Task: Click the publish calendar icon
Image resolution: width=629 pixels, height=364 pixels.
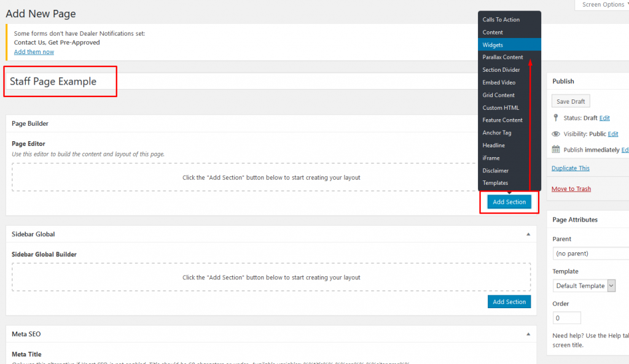Action: tap(555, 149)
